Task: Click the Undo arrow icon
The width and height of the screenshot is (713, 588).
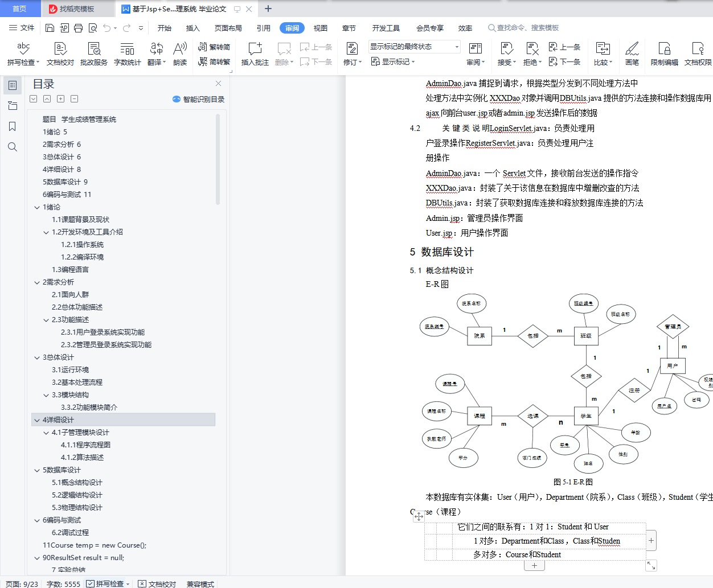Action: (106, 28)
